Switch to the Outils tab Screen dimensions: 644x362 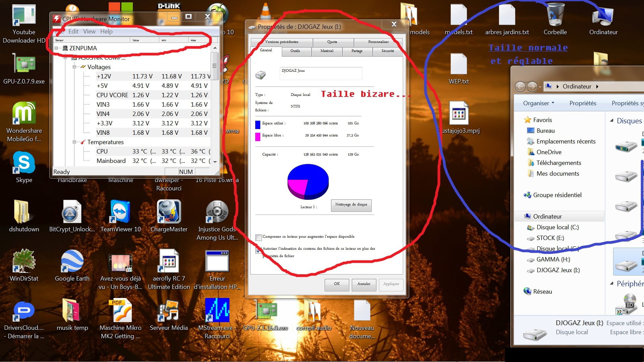[x=295, y=51]
